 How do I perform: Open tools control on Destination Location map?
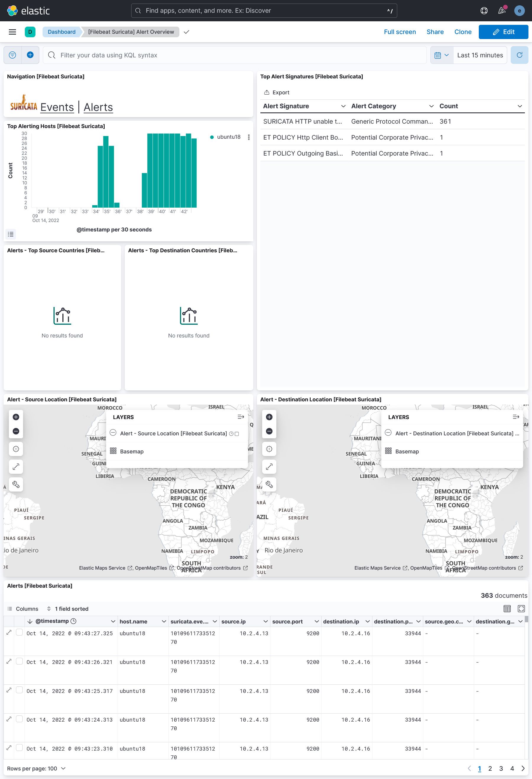click(x=269, y=484)
